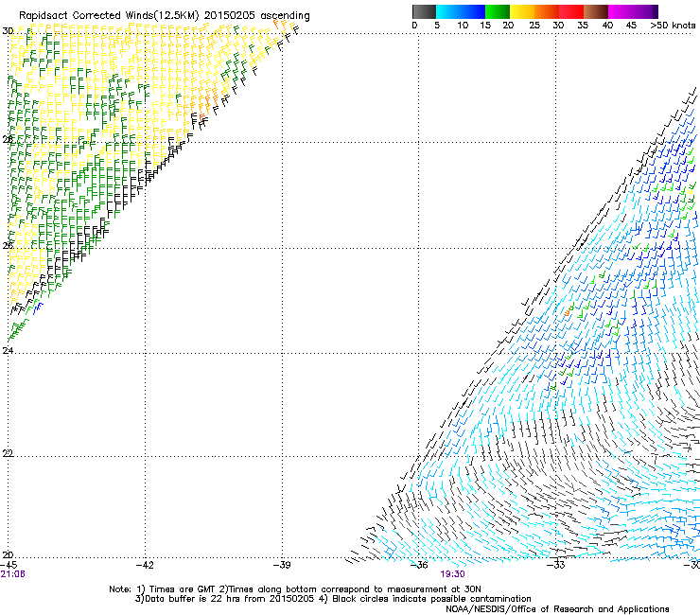
Task: Click the longitude label '-33'
Action: point(556,565)
